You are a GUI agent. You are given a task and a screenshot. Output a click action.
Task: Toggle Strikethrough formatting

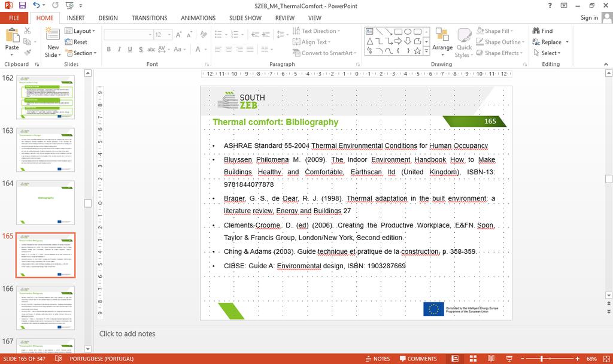pyautogui.click(x=151, y=49)
